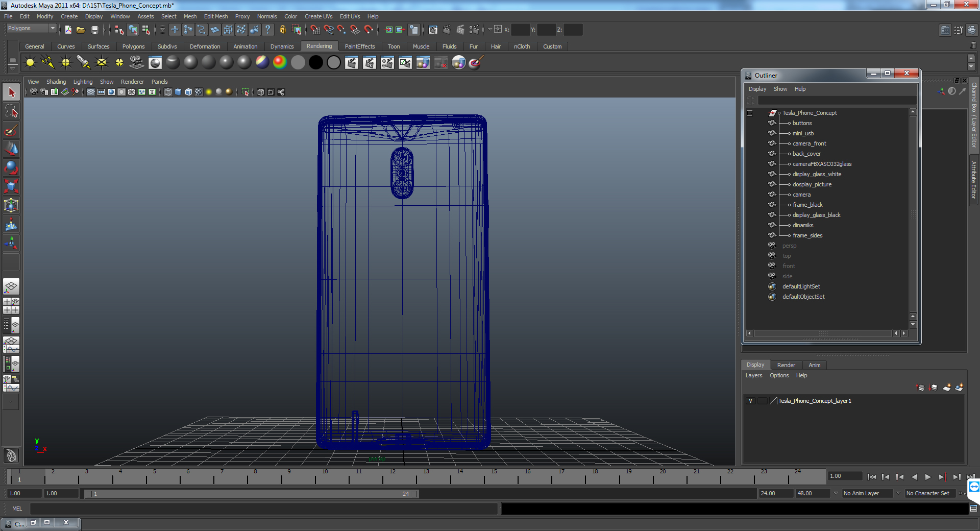980x531 pixels.
Task: Create new empty display layer
Action: pyautogui.click(x=946, y=388)
